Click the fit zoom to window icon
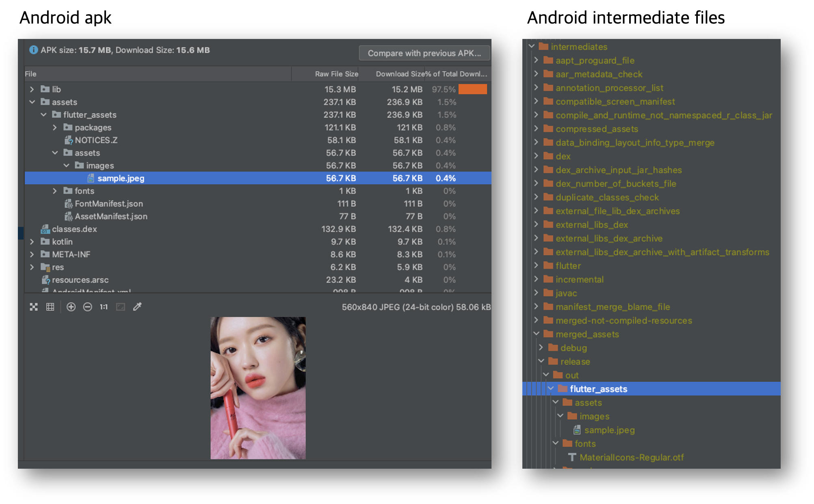Screen dimensions: 814x504 click(x=121, y=307)
